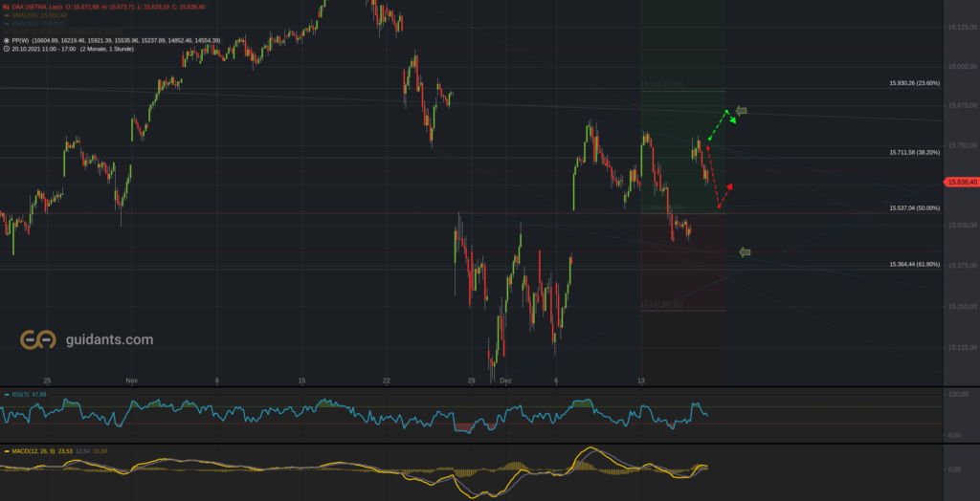
Task: Click the time axis label 15
Action: (x=301, y=380)
